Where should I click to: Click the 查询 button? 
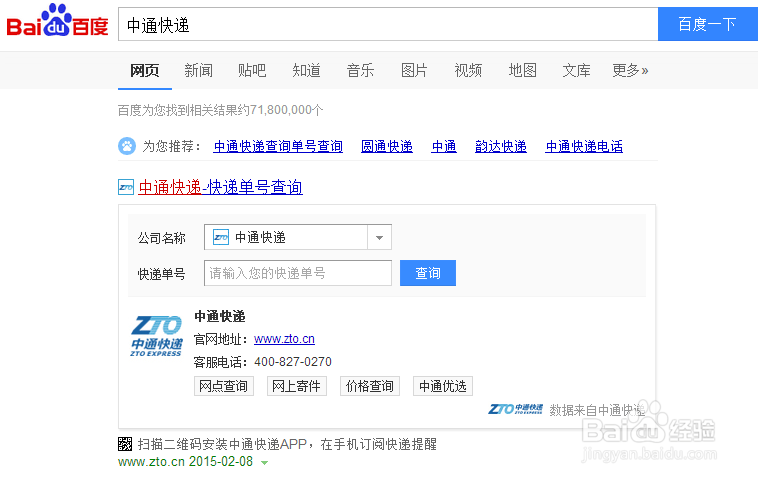tap(428, 273)
